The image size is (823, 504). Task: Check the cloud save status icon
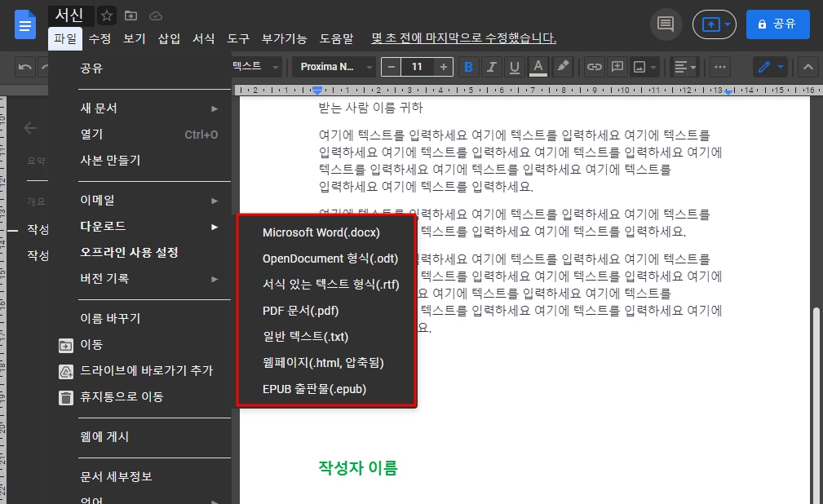tap(155, 15)
